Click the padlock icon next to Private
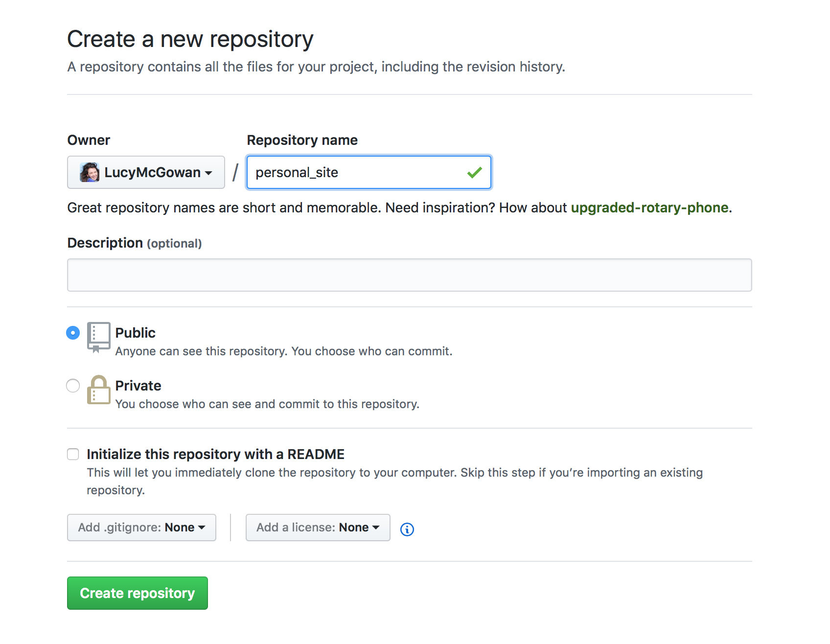 (x=98, y=390)
